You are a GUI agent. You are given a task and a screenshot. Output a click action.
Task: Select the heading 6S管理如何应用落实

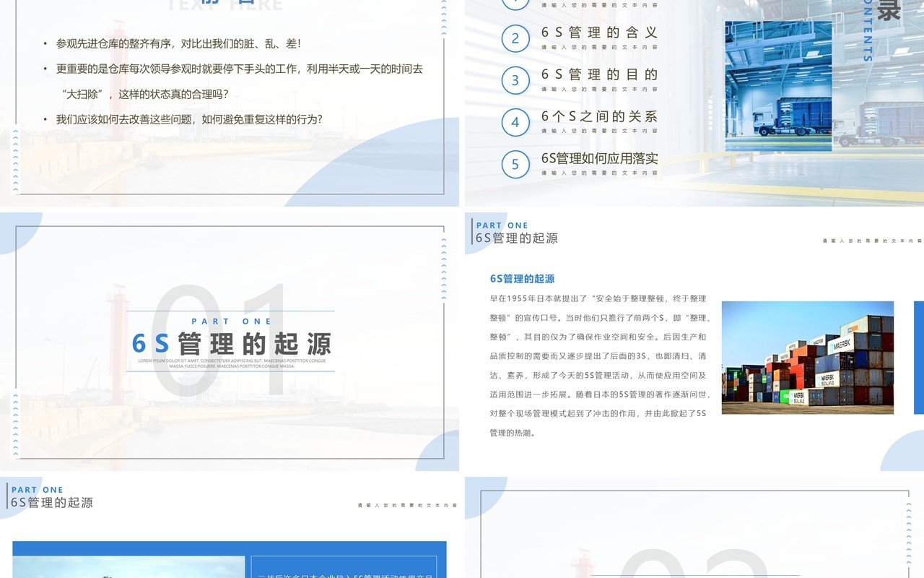[599, 158]
